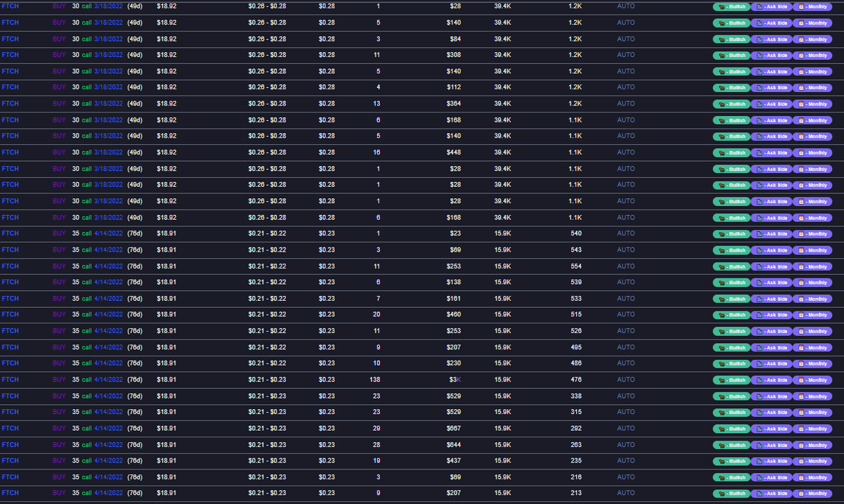Click Bullish tag in $667 premium row
This screenshot has height=504, width=844.
pyautogui.click(x=731, y=429)
